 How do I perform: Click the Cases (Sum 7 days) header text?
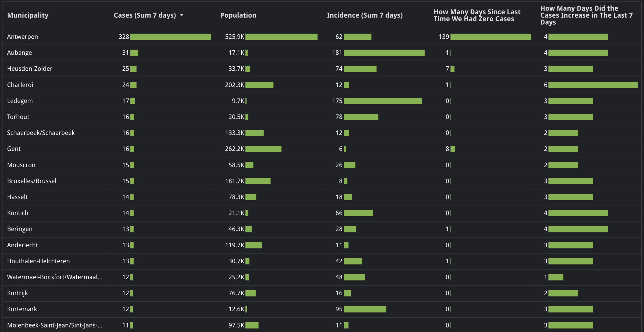145,15
